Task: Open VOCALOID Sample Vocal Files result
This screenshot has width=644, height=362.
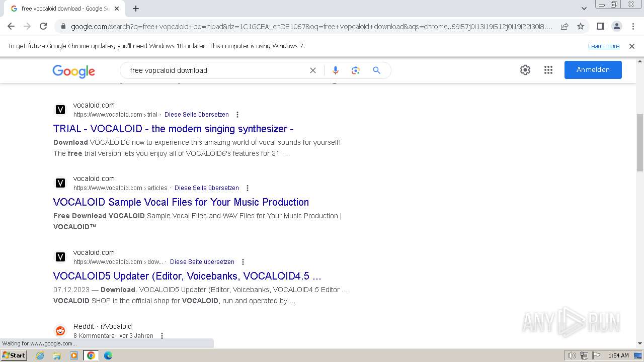Action: [181, 202]
